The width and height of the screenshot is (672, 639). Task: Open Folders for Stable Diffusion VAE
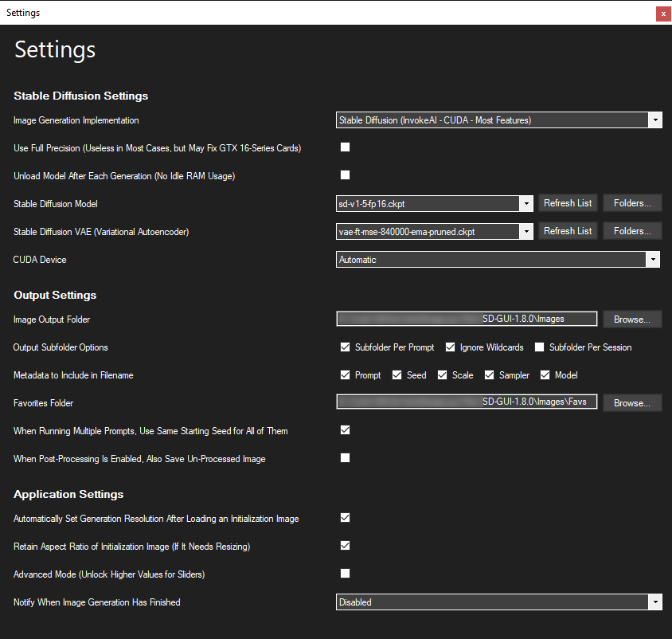pos(632,231)
